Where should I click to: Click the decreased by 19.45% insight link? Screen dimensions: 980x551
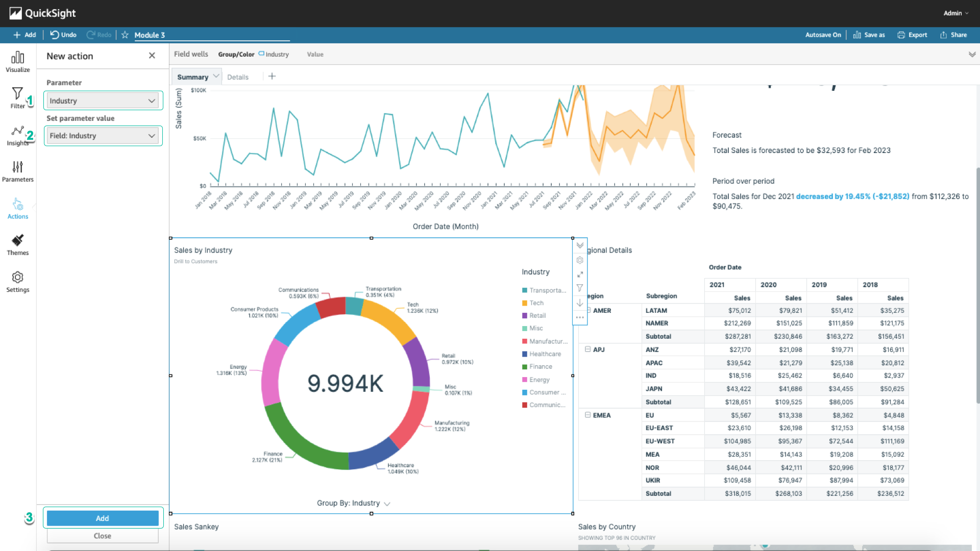pyautogui.click(x=852, y=196)
